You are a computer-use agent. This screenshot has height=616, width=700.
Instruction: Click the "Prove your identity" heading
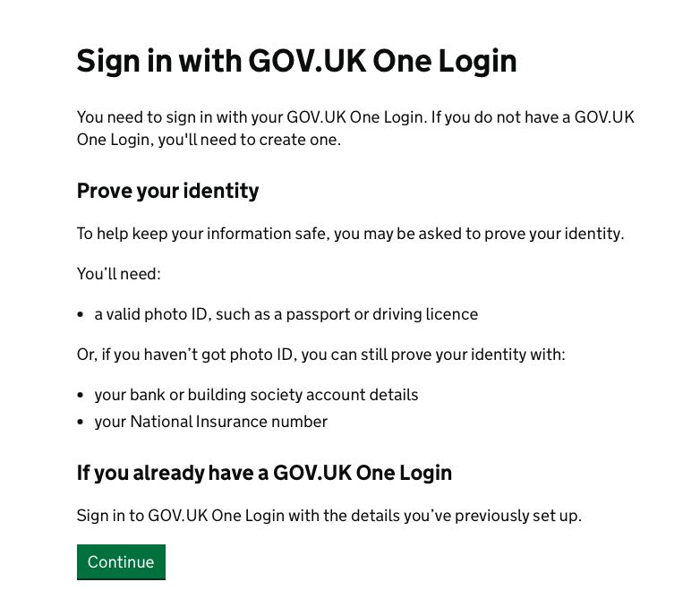[x=167, y=191]
